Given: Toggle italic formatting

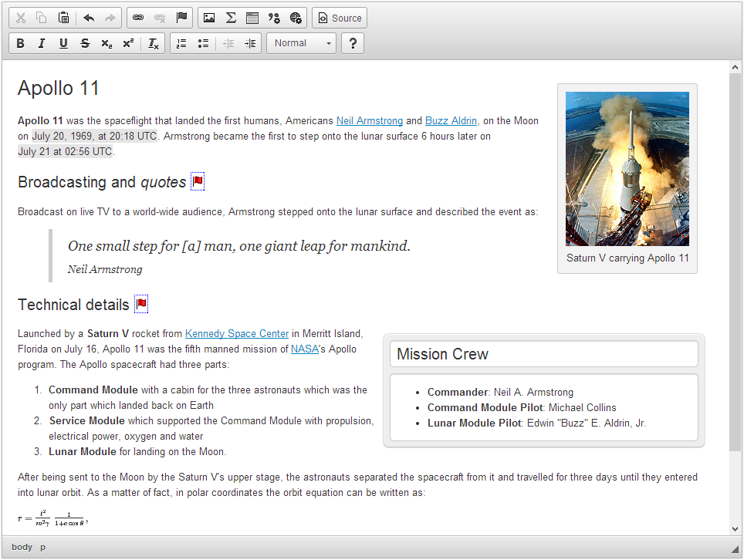Looking at the screenshot, I should click(x=42, y=43).
